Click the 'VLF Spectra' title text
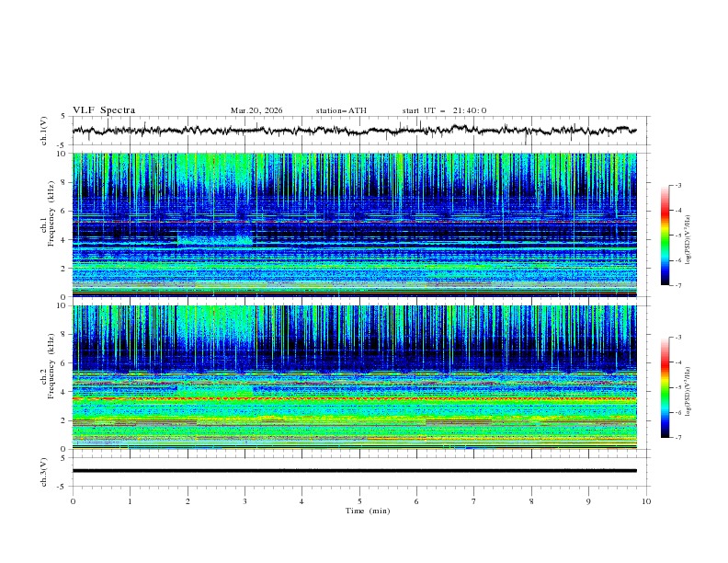Image resolution: width=728 pixels, height=563 pixels. click(x=104, y=110)
